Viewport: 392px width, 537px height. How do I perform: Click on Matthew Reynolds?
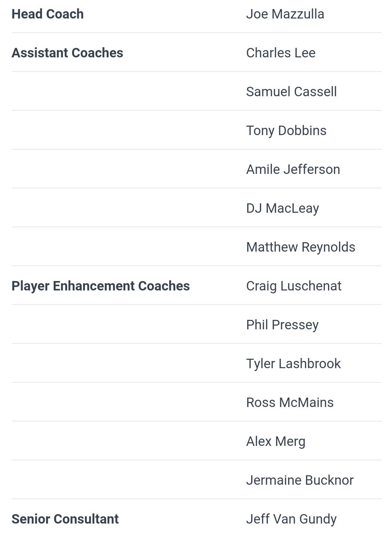pyautogui.click(x=301, y=247)
